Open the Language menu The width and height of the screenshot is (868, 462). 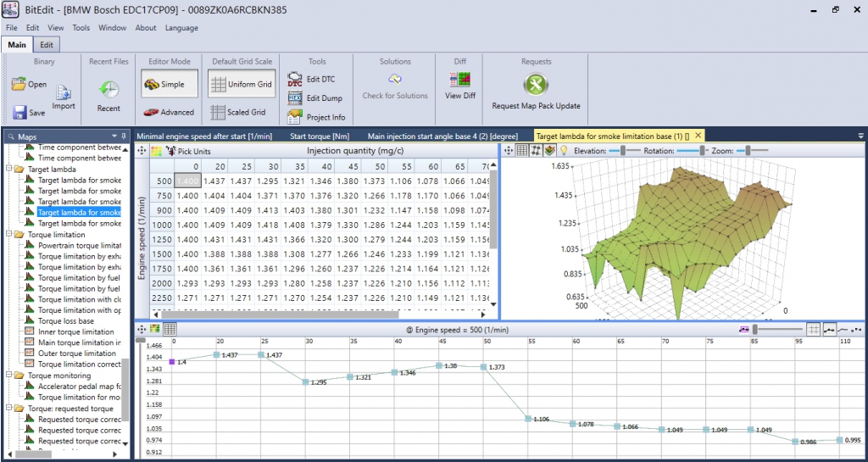click(181, 28)
